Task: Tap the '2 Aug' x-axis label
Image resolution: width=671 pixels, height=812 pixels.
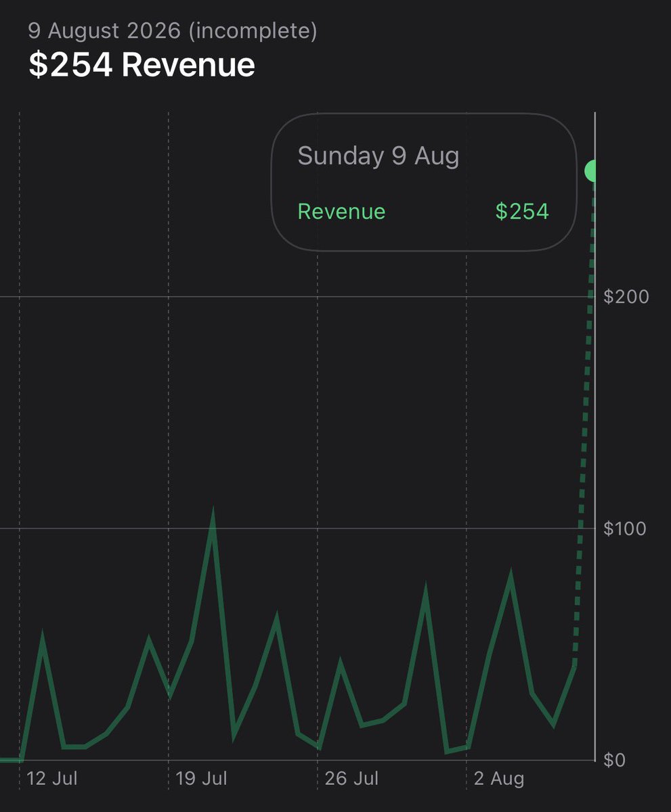Action: 499,779
